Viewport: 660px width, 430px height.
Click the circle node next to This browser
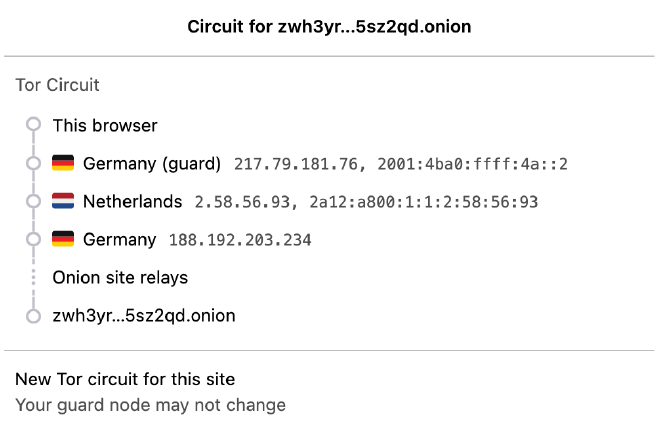[33, 125]
